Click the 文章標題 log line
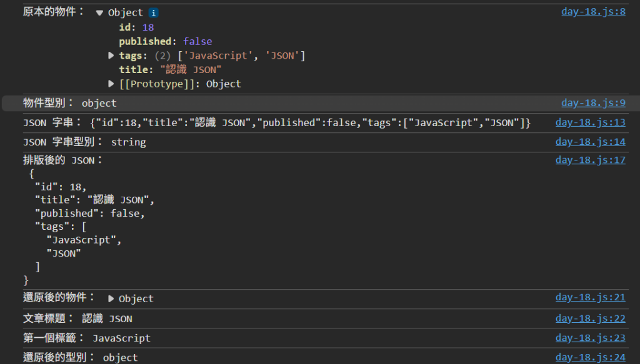Viewport: 640px width, 364px height. (77, 319)
